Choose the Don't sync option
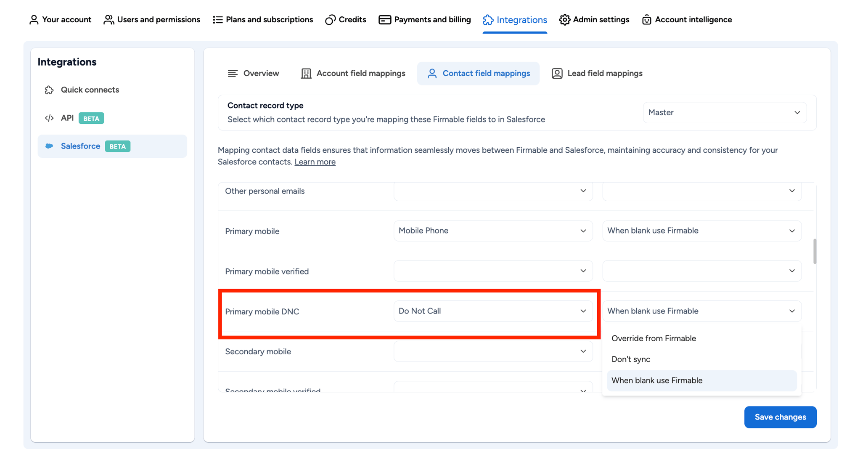Screen dimensions: 868x449 click(x=630, y=359)
